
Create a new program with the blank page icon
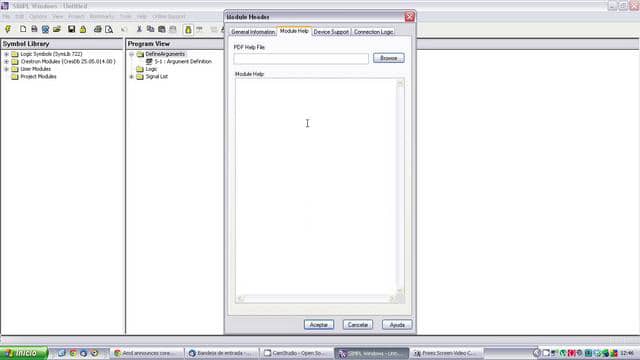coord(23,29)
